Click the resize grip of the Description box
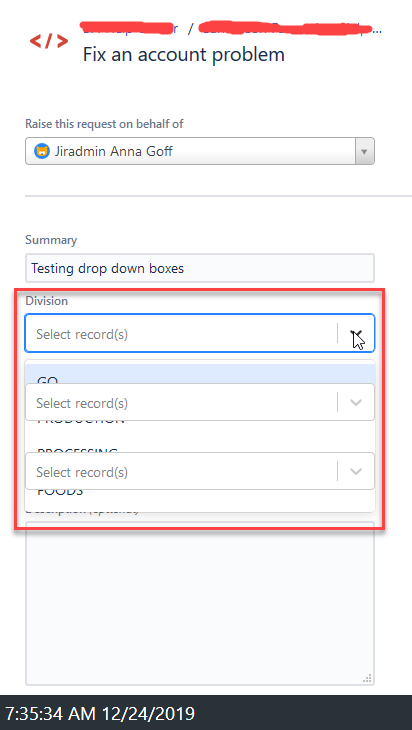The width and height of the screenshot is (412, 730). click(x=367, y=678)
